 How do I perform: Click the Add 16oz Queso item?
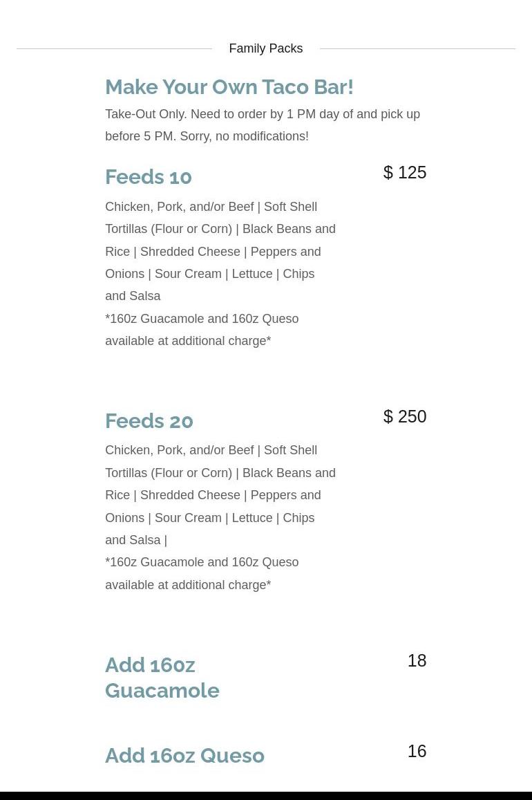pyautogui.click(x=184, y=756)
